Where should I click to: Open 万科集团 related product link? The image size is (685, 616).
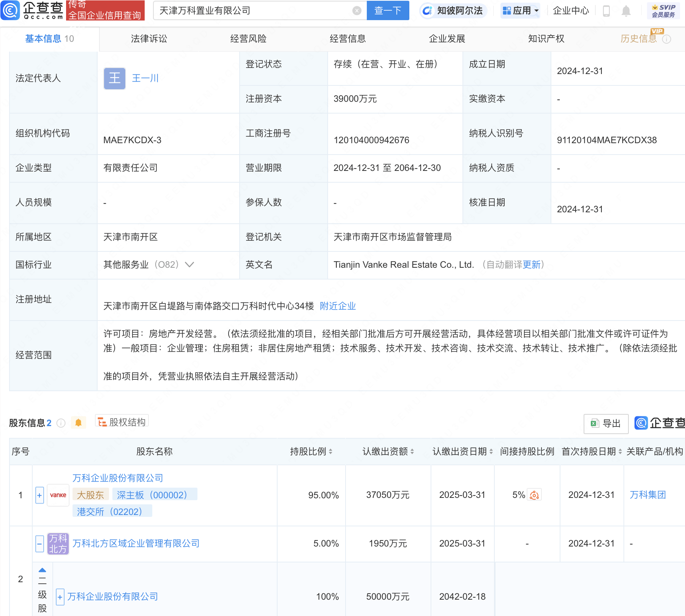[648, 495]
